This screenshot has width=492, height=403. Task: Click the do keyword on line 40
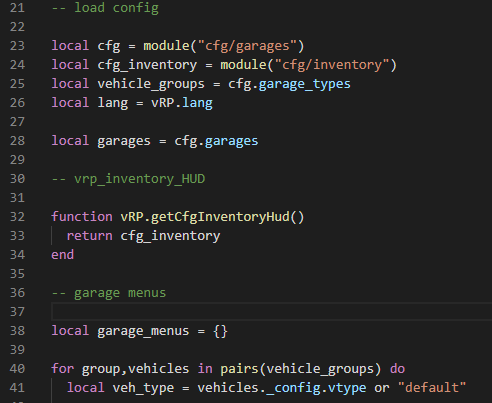pos(397,369)
